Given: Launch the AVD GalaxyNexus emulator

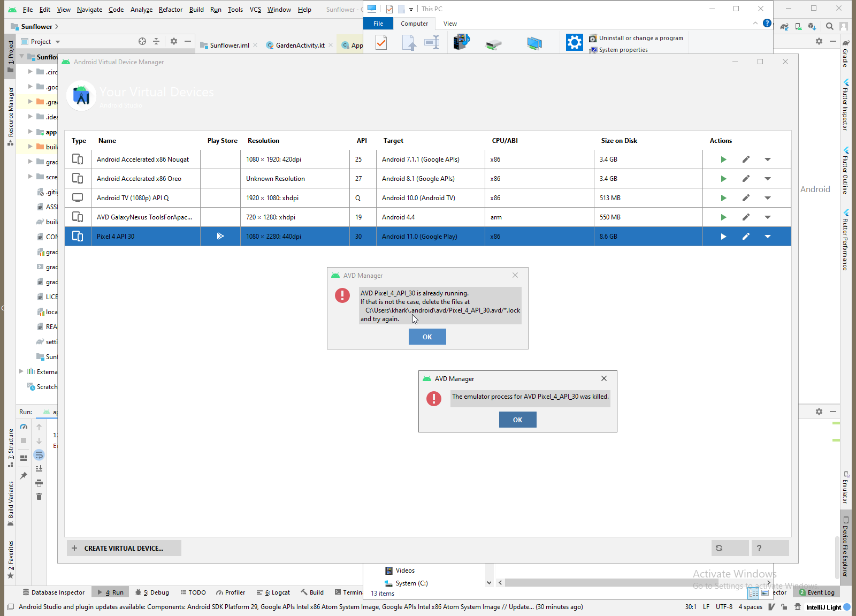Looking at the screenshot, I should (723, 217).
